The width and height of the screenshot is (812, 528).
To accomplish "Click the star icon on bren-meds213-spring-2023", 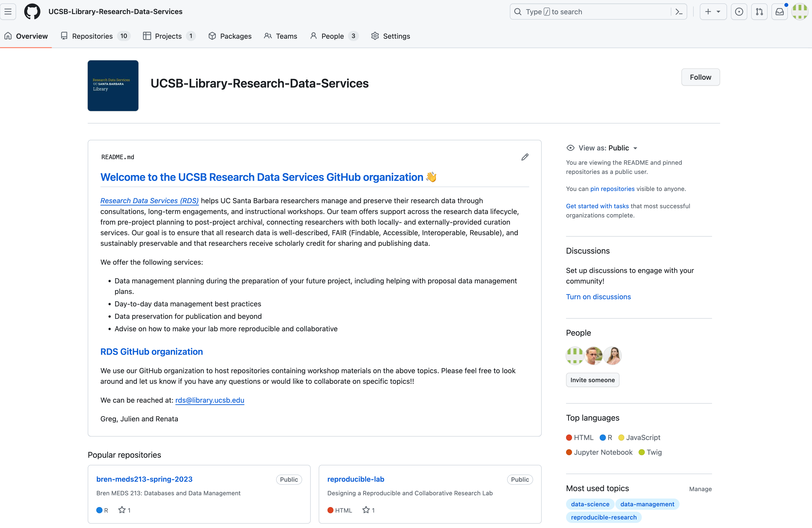I will click(x=122, y=510).
